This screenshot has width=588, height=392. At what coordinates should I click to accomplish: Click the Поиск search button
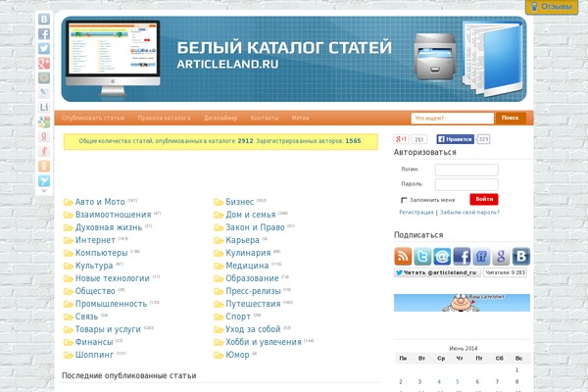511,118
